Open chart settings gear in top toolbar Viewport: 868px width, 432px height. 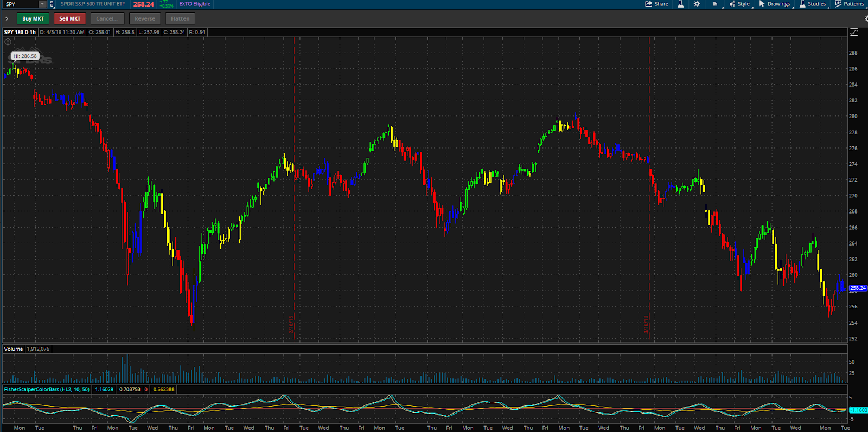point(697,4)
